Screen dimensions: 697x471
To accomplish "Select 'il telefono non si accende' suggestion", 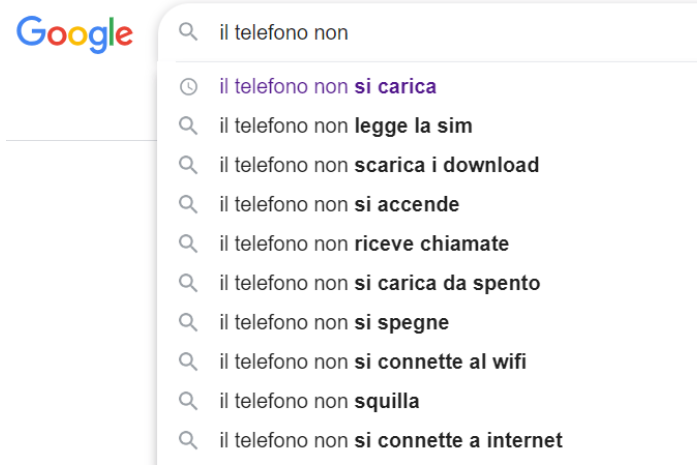I will click(x=339, y=205).
